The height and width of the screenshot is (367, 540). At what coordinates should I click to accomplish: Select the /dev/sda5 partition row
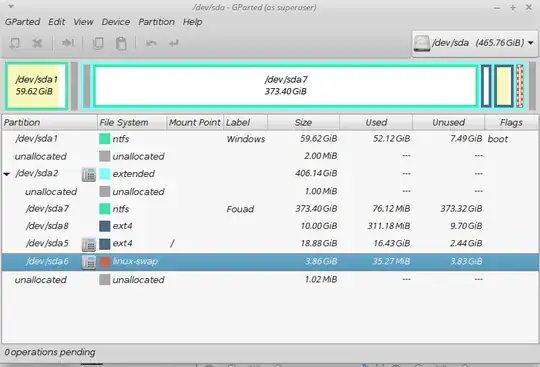(270, 244)
